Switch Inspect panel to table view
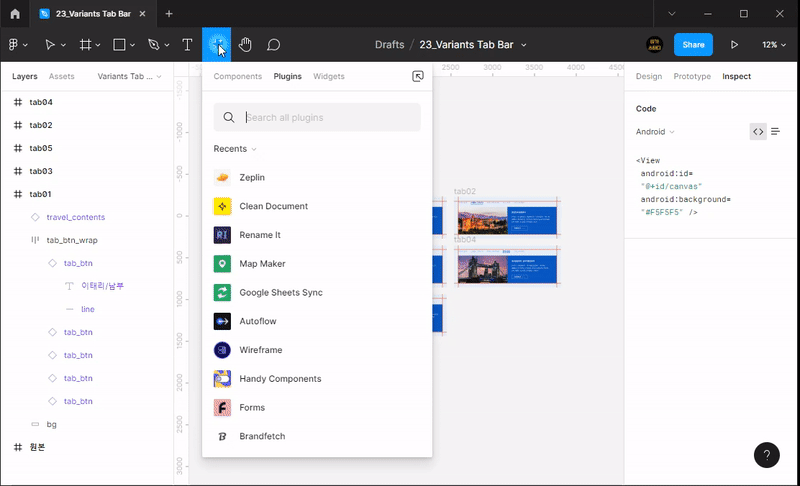The height and width of the screenshot is (486, 800). point(776,132)
